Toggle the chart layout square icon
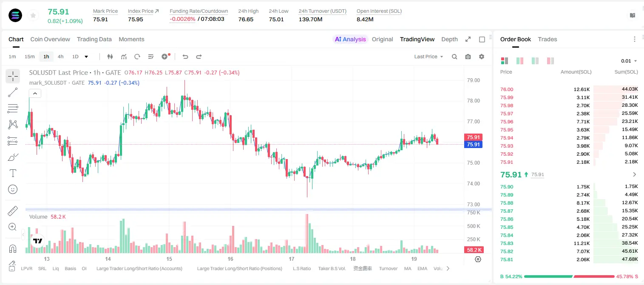Image resolution: width=644 pixels, height=285 pixels. click(482, 39)
